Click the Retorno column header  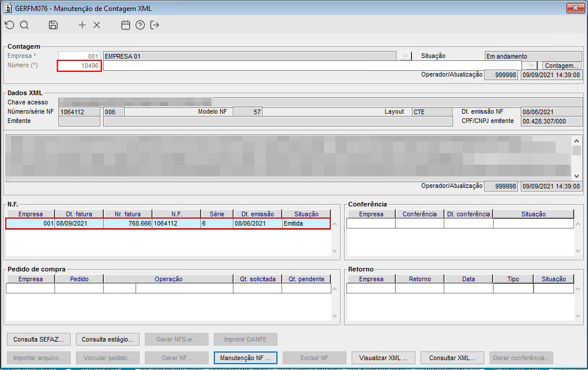pos(419,279)
